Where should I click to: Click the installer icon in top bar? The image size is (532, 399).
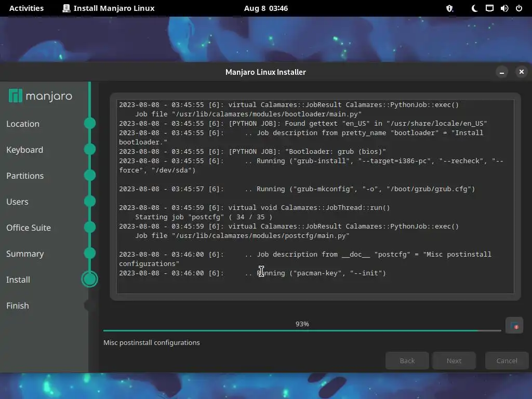click(x=66, y=8)
